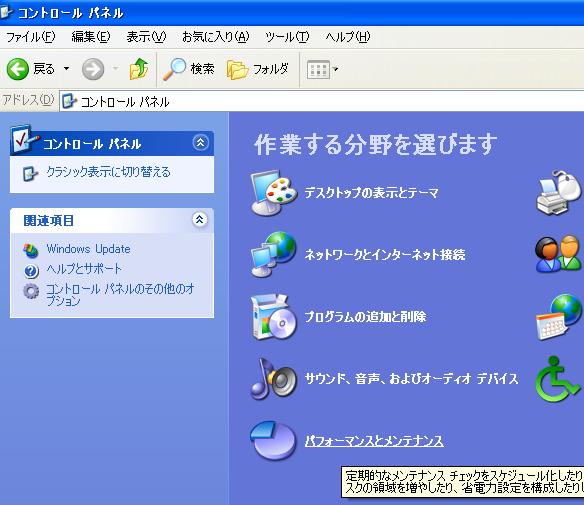Viewport: 584px width, 505px height.
Task: Open the date and regional globe calendar icon
Action: (559, 317)
